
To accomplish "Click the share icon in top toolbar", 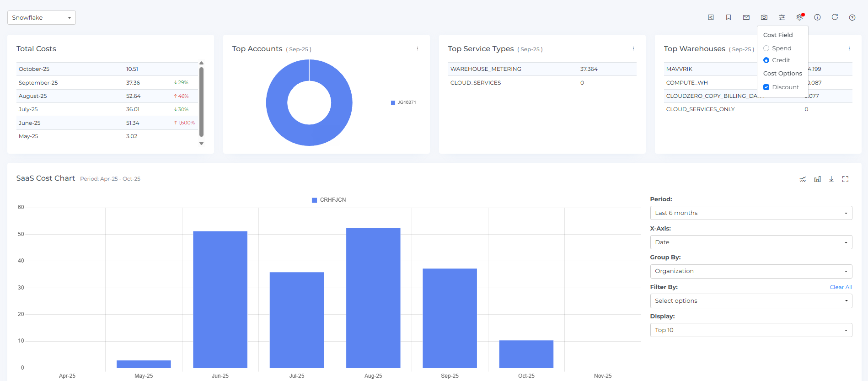I will pos(711,17).
